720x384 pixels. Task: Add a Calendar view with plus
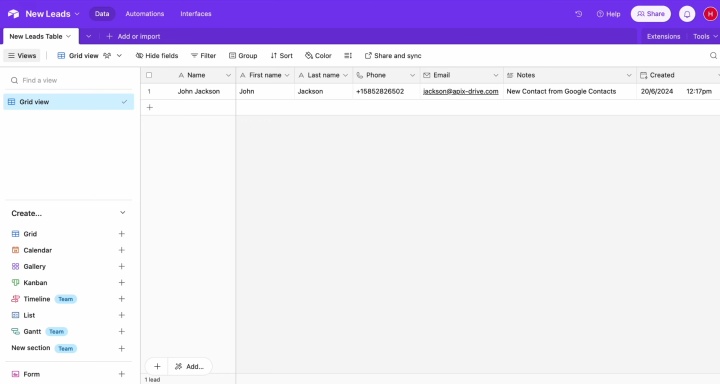[x=122, y=250]
